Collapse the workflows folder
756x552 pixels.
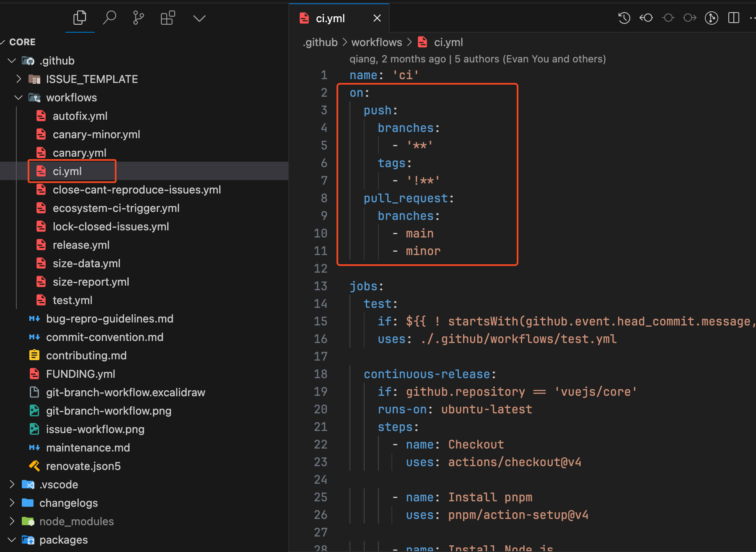[18, 98]
